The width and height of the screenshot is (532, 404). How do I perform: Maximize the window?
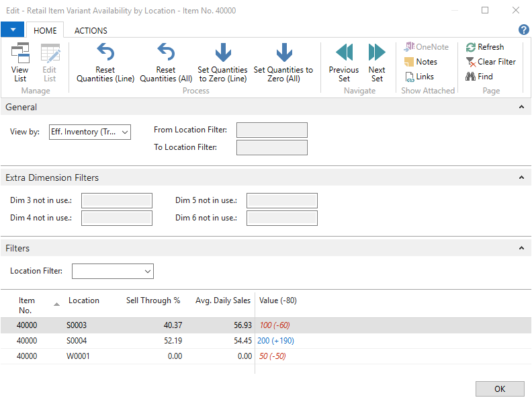point(485,10)
